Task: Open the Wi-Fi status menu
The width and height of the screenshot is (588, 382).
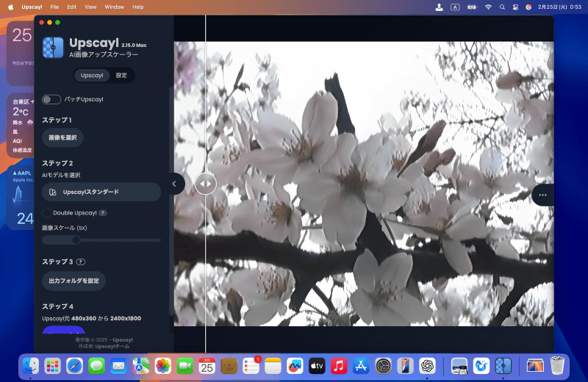Action: pos(488,7)
